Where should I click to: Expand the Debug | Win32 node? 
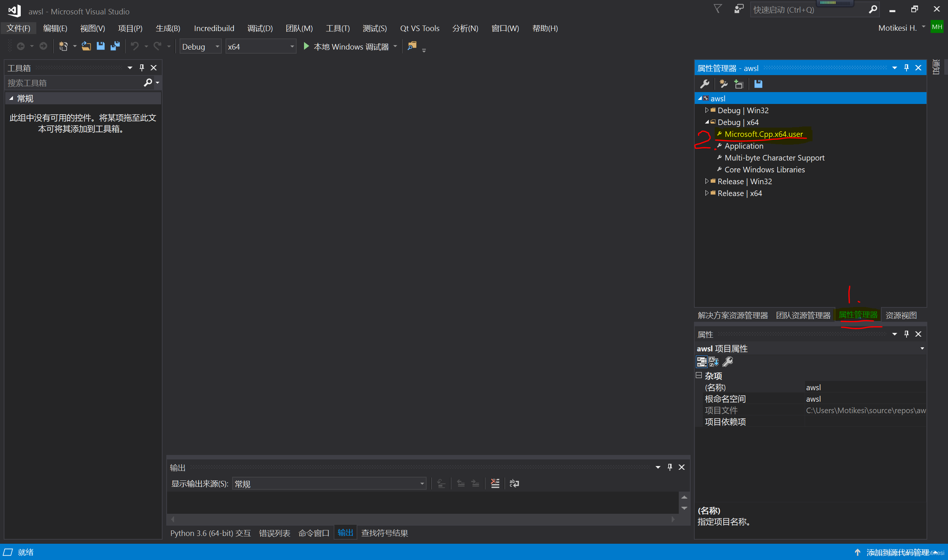point(707,110)
